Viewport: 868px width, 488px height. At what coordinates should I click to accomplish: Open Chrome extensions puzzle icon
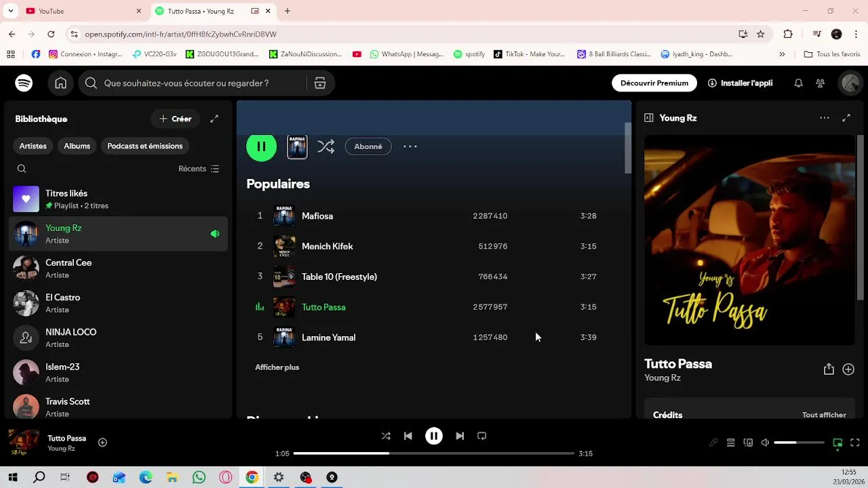[788, 34]
